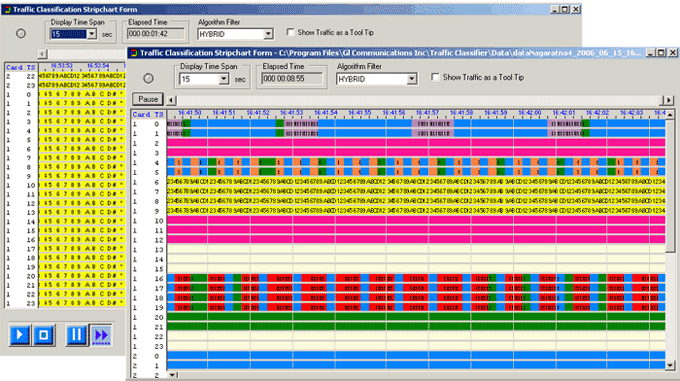Click the 16:53:53 time marker in the back window
The height and width of the screenshot is (381, 680).
61,66
